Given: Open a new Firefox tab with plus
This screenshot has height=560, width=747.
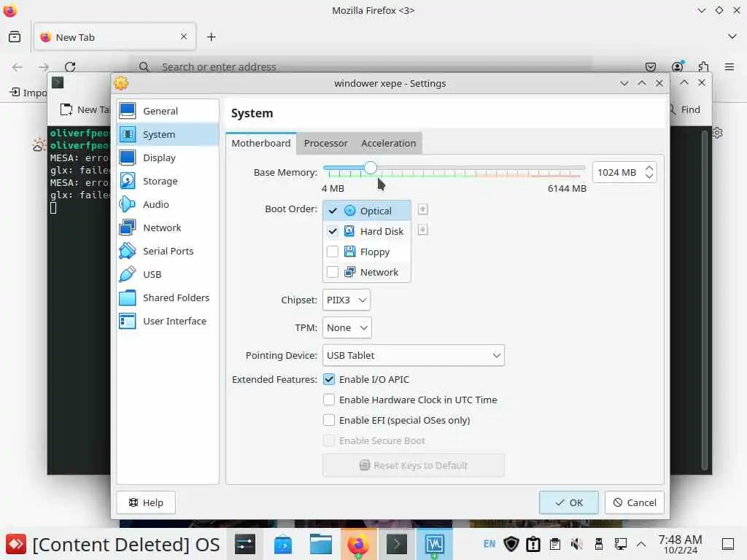Looking at the screenshot, I should (212, 36).
